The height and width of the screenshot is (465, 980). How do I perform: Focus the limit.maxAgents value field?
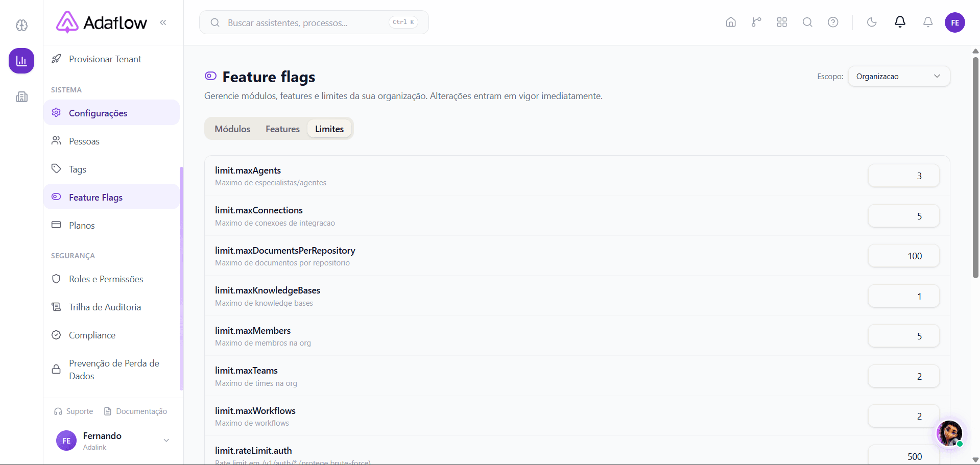(x=903, y=176)
